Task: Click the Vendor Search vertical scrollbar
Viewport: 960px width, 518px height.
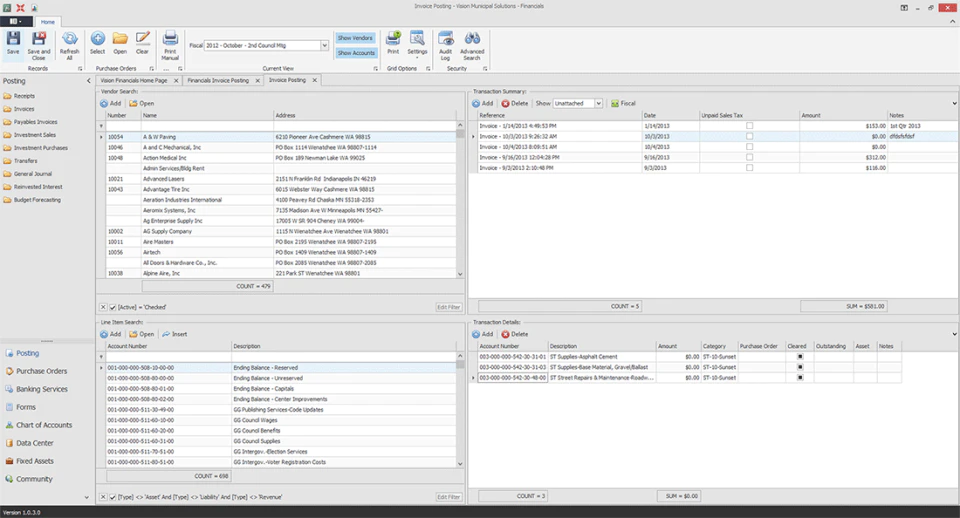Action: tap(460, 199)
